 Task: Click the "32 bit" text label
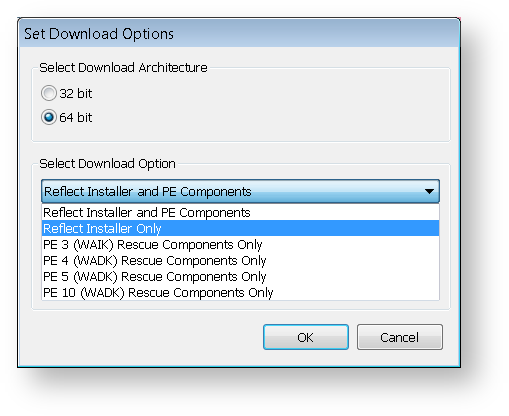coord(76,93)
